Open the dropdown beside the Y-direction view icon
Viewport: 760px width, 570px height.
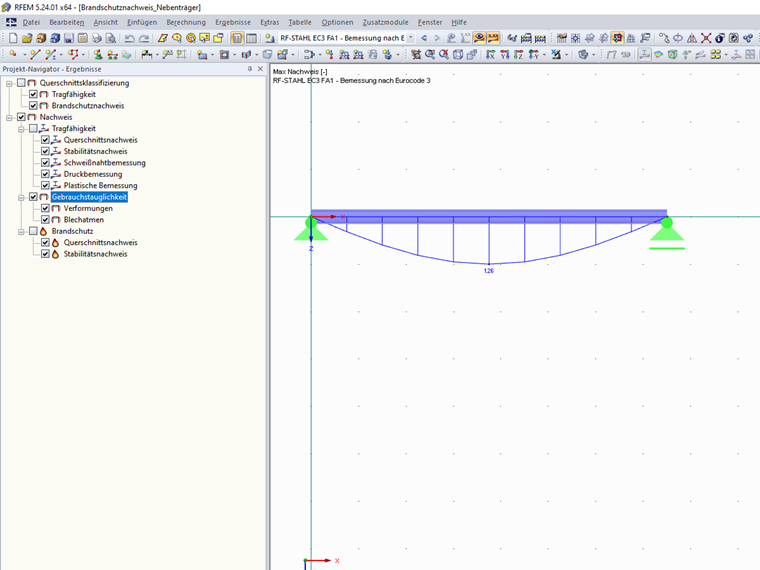[543, 55]
